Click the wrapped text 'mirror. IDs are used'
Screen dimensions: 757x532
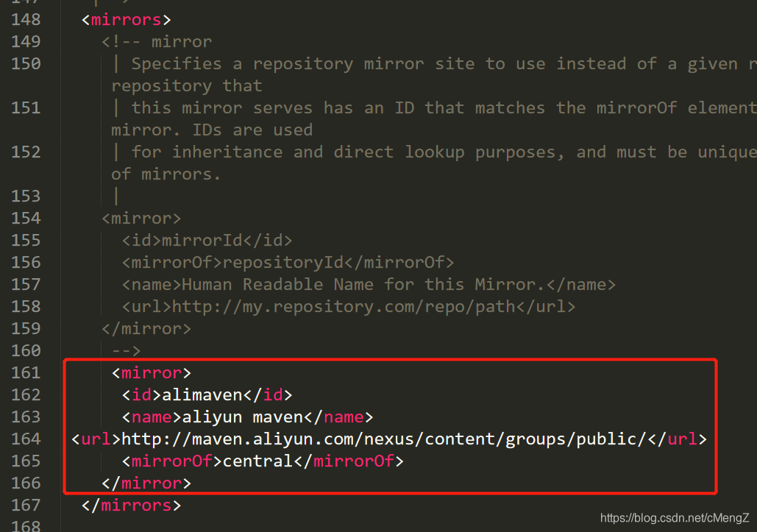[212, 130]
